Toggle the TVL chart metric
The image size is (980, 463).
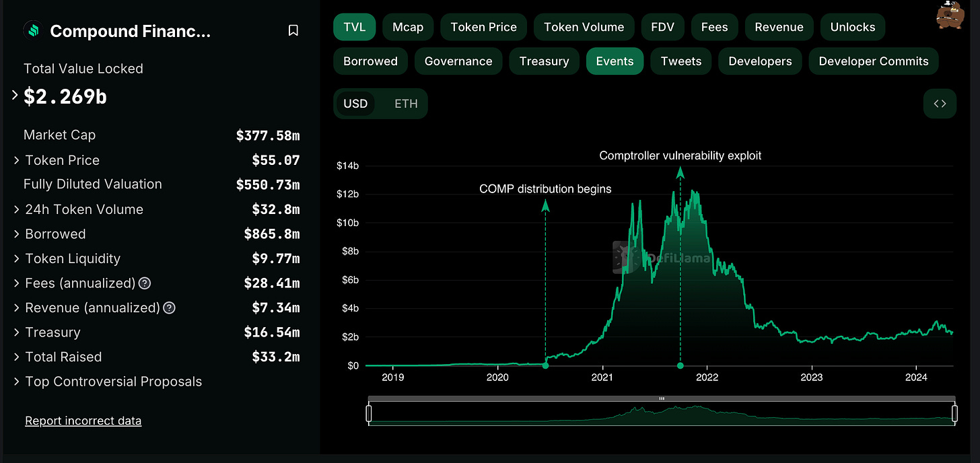click(355, 27)
